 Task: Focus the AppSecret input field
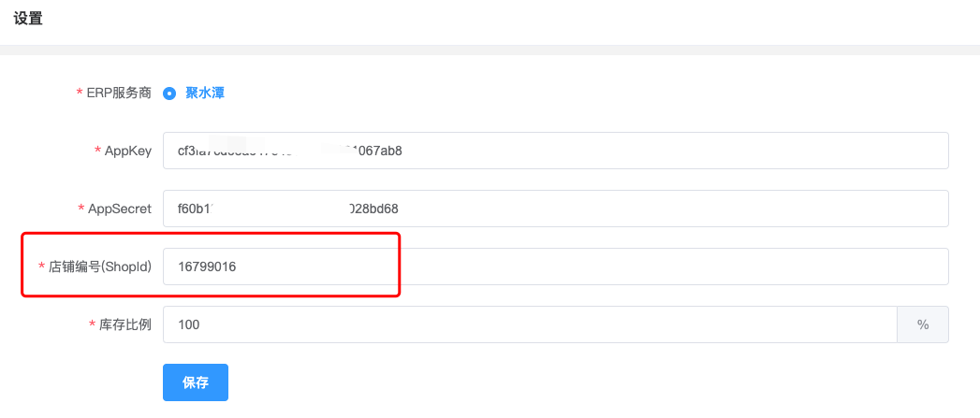click(x=556, y=209)
